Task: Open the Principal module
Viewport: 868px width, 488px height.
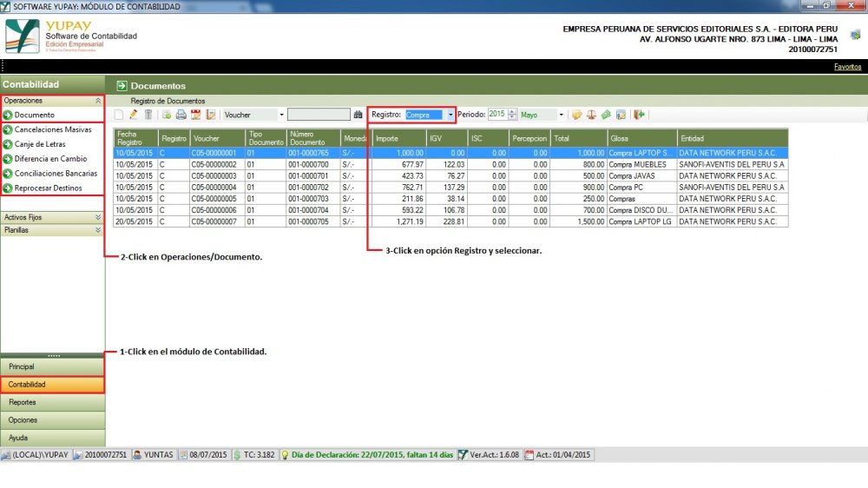Action: point(53,366)
